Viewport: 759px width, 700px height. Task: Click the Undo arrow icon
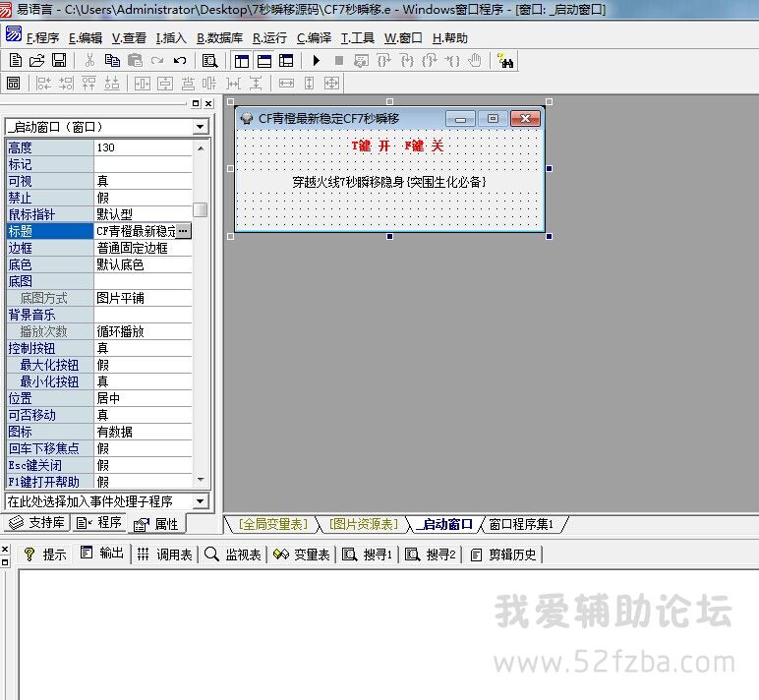point(179,61)
